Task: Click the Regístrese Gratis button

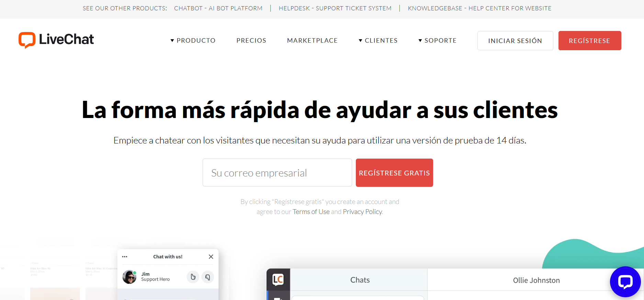Action: (394, 173)
